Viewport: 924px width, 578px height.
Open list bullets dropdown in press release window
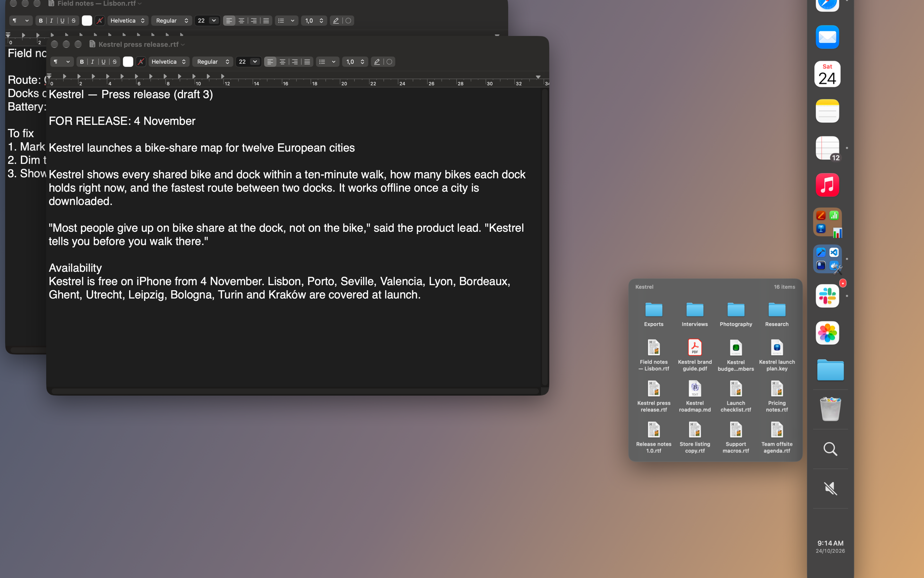[x=328, y=62]
